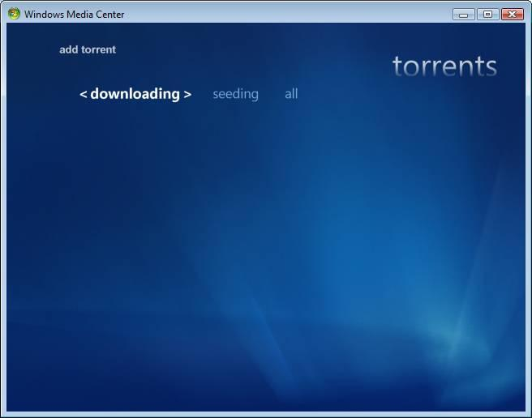Close the Windows Media Center window
The image size is (532, 418).
pyautogui.click(x=513, y=15)
